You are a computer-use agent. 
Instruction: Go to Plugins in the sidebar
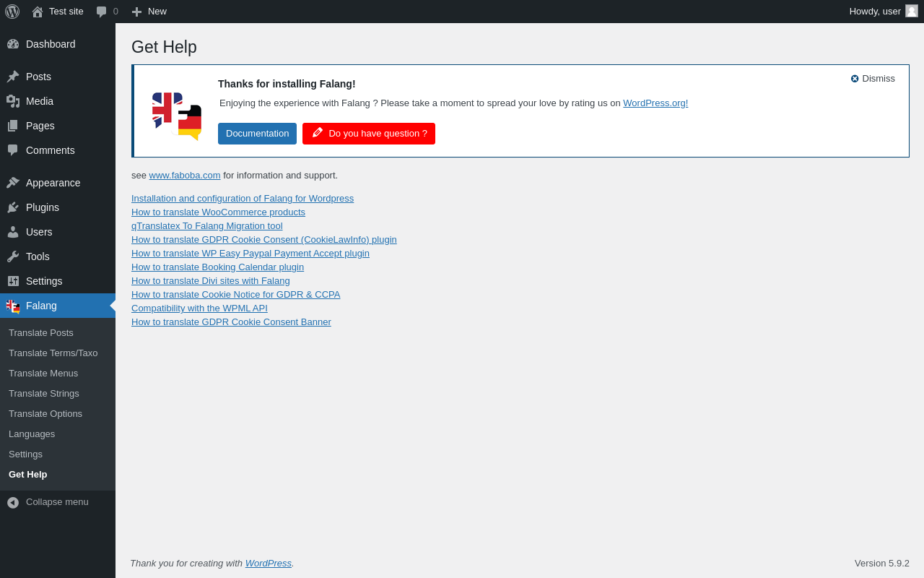click(58, 207)
